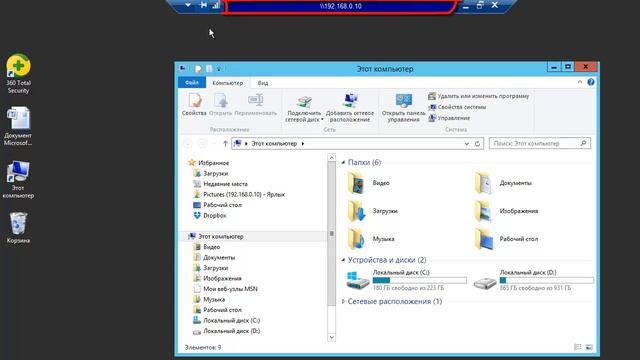Click the Этот компьютер address breadcrumb
Viewport: 640px width, 360px height.
[x=274, y=144]
